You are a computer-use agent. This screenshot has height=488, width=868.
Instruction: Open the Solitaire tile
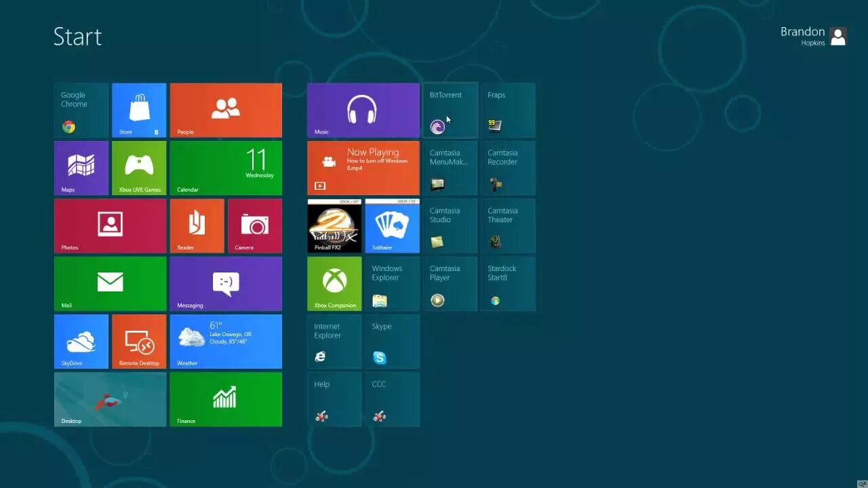pyautogui.click(x=393, y=226)
